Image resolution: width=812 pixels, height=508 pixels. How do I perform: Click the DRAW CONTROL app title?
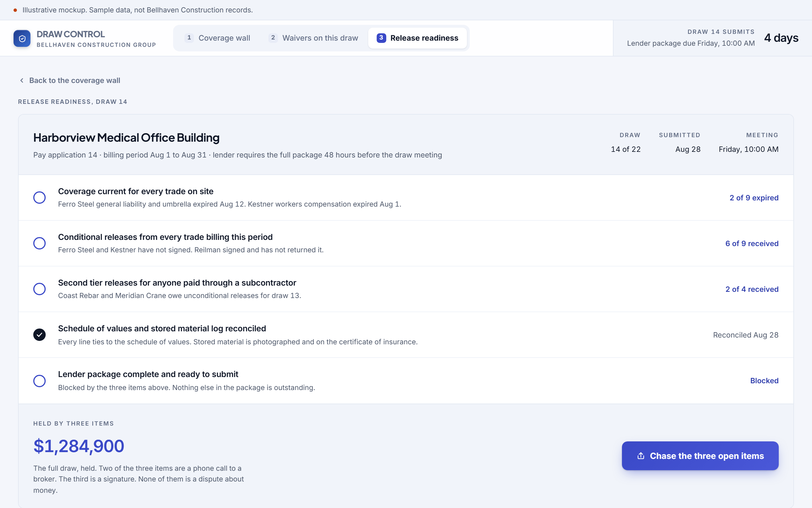coord(71,34)
